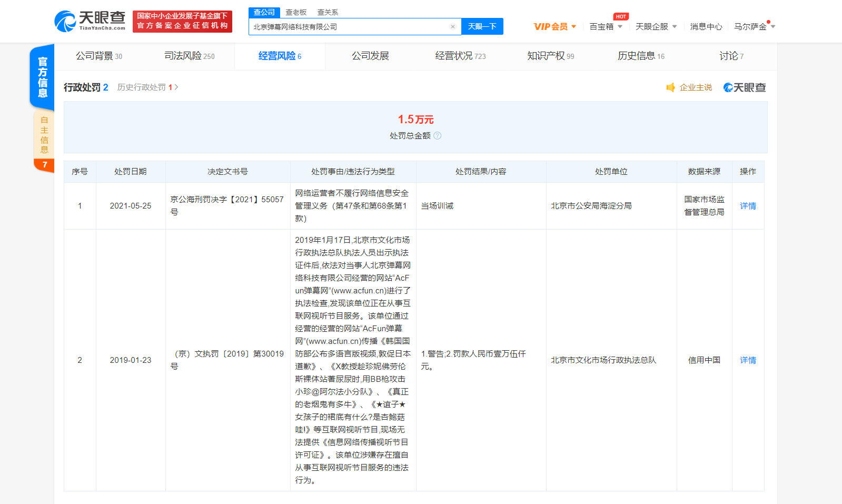The height and width of the screenshot is (504, 842).
Task: Open the 司法风险 250 tab
Action: click(190, 56)
